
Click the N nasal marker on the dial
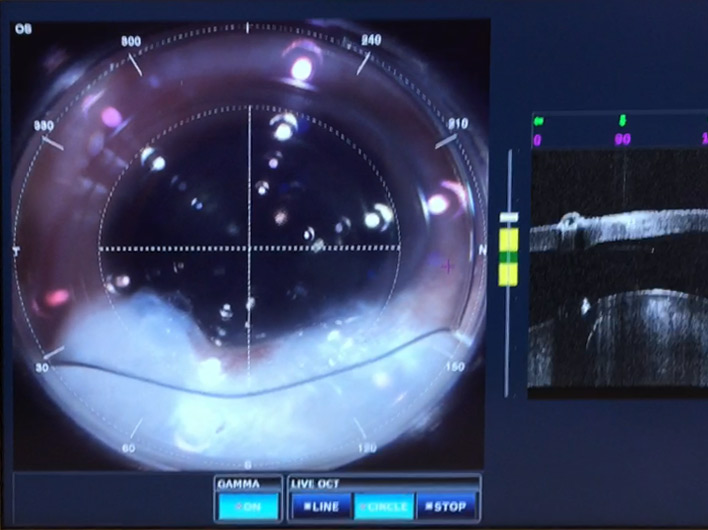(x=482, y=248)
